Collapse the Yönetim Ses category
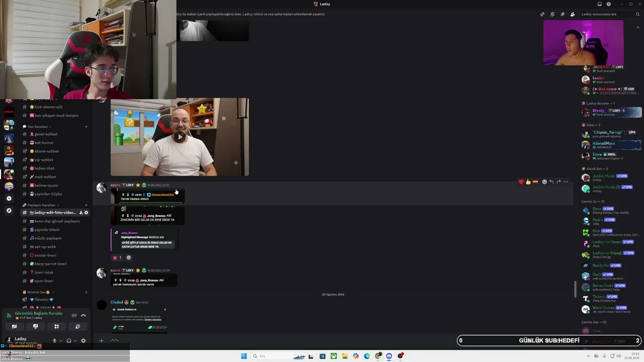This screenshot has width=644, height=362. (x=37, y=292)
